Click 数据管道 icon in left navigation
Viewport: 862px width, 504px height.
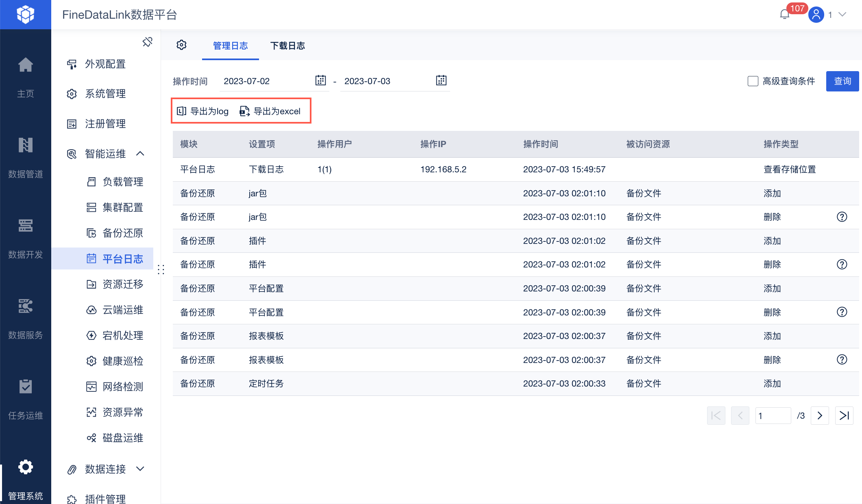coord(25,146)
